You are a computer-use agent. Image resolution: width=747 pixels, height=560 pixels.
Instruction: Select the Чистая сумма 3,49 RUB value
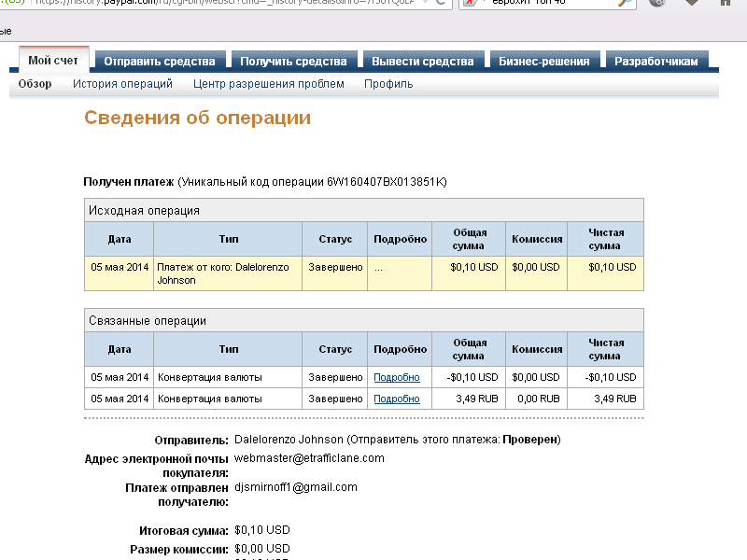(615, 399)
